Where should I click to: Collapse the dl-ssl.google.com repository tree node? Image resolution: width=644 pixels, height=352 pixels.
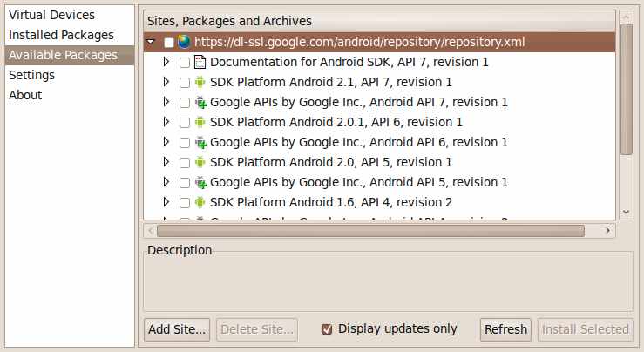(x=152, y=42)
